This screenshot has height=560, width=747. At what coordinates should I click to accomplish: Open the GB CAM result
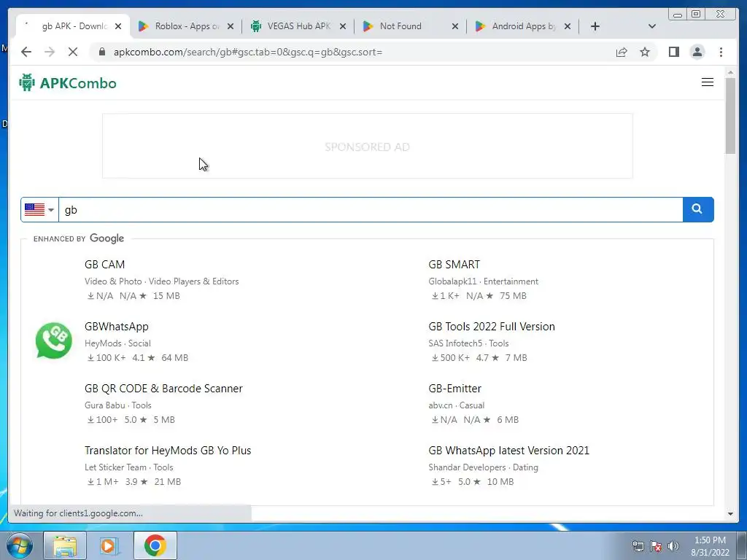104,264
